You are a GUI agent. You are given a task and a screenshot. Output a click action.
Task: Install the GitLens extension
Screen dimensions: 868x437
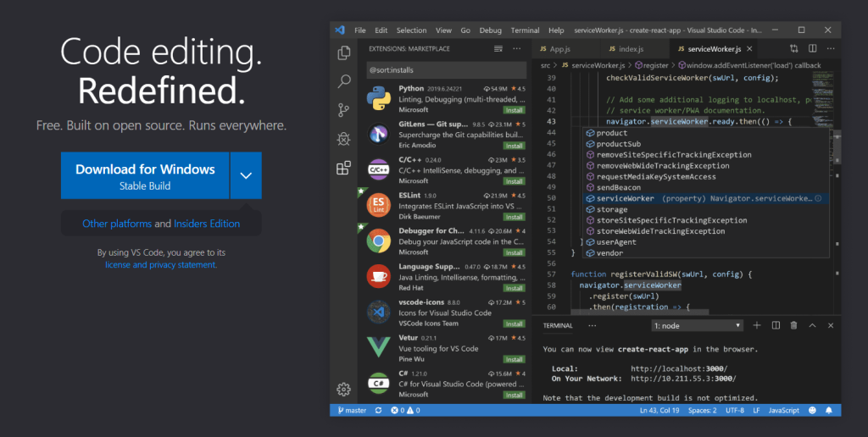(x=515, y=146)
